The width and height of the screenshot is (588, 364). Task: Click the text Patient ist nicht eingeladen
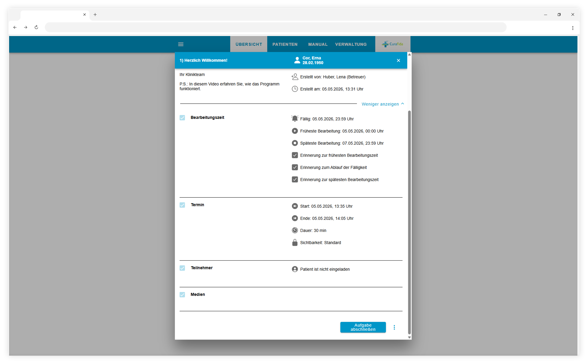click(325, 269)
